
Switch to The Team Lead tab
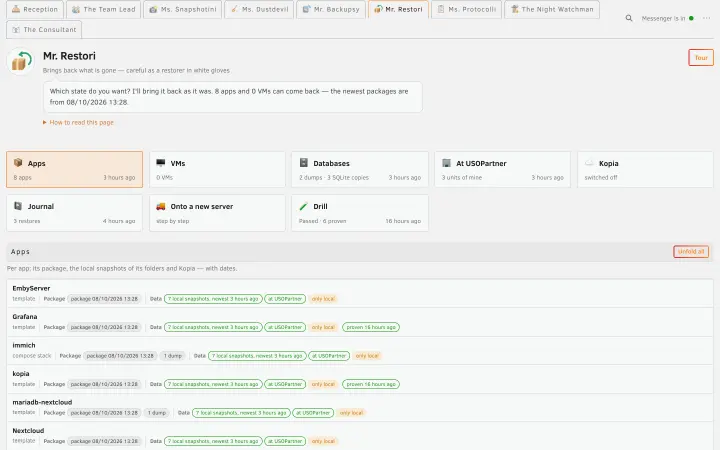click(x=104, y=9)
